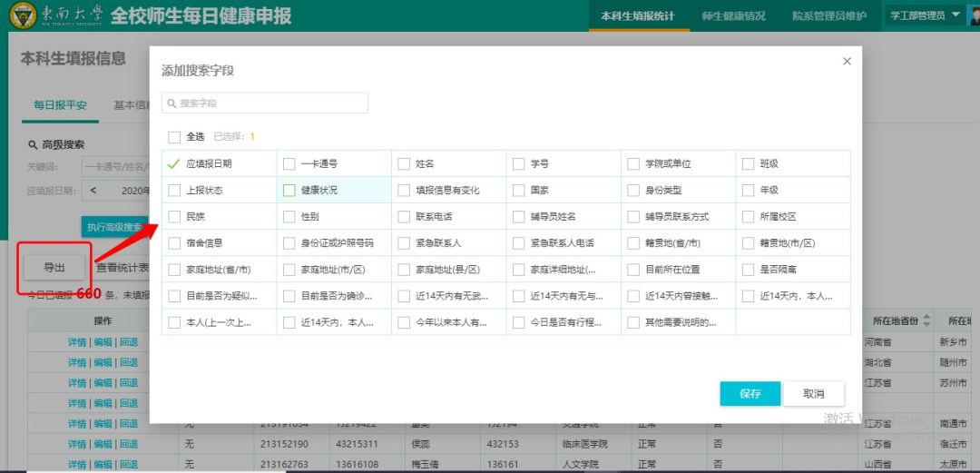Expand the 学工部管理员 user dropdown
This screenshot has width=980, height=473.
tap(925, 15)
